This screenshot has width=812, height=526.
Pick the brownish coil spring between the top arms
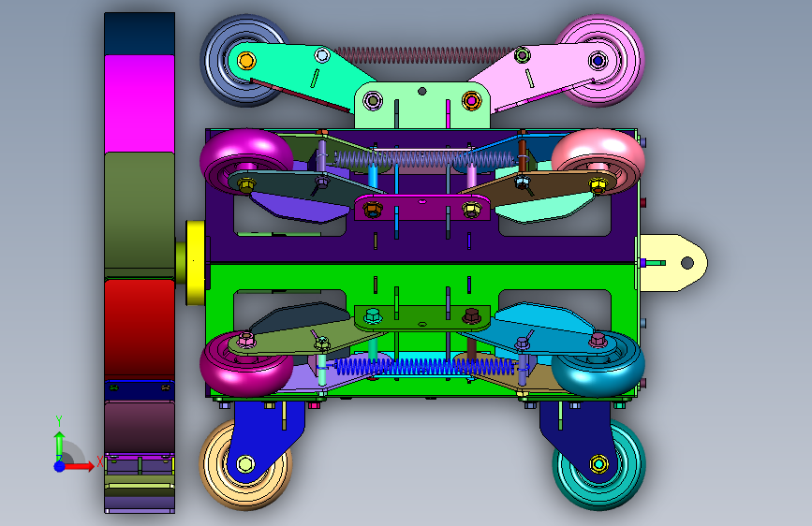pos(424,55)
